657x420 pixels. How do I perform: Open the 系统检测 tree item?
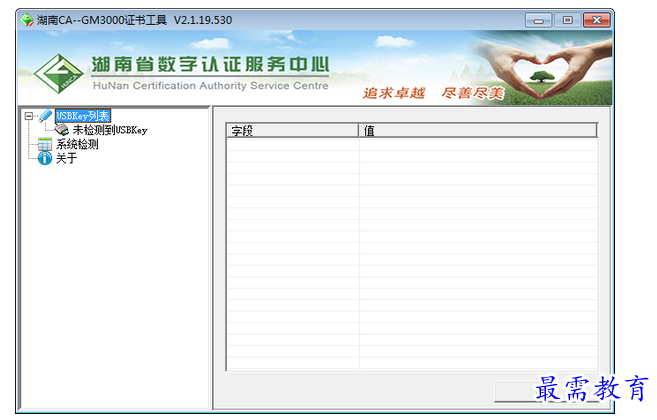(77, 144)
